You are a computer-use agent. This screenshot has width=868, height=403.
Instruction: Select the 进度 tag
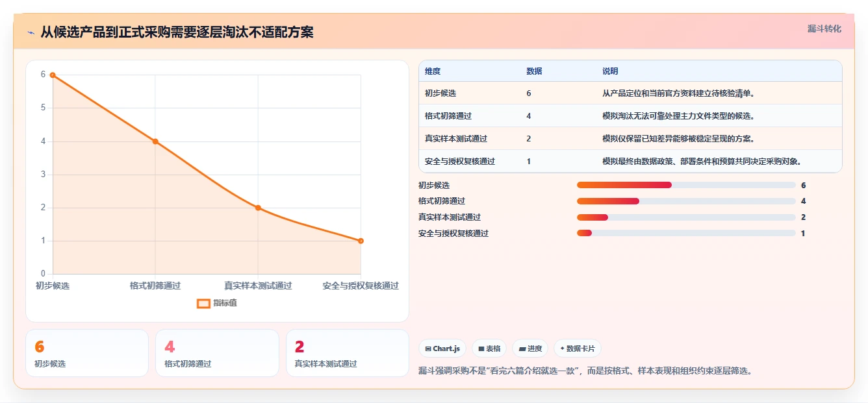click(530, 348)
